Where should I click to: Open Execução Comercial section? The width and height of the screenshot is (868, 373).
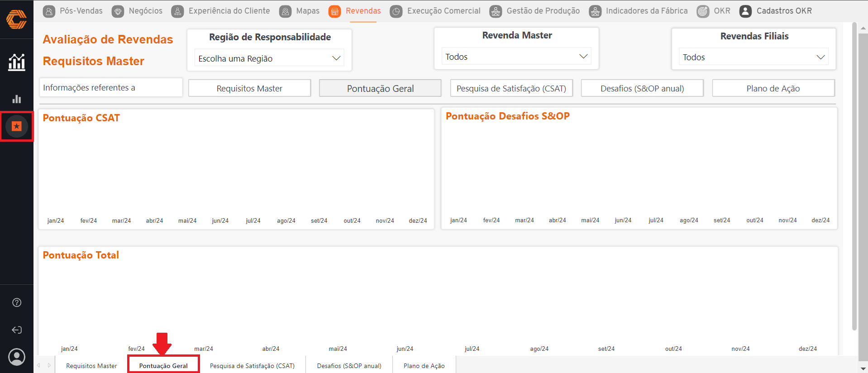444,11
